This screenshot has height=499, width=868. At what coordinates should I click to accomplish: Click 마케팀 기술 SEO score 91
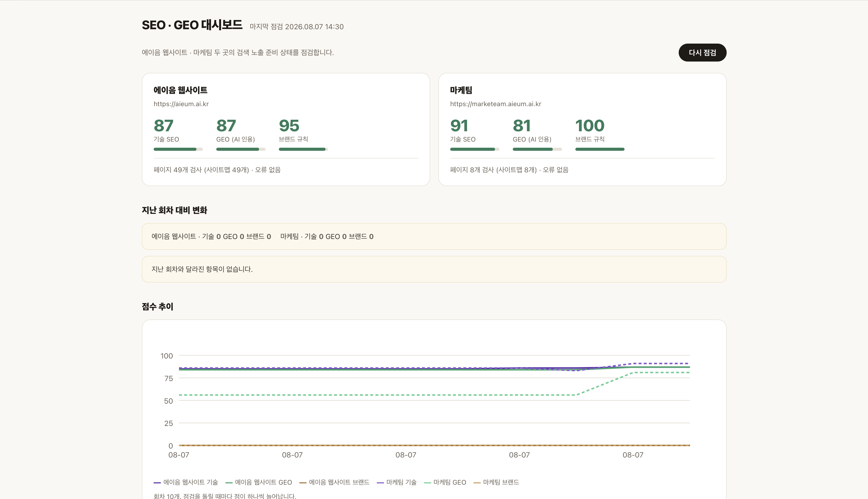(459, 125)
